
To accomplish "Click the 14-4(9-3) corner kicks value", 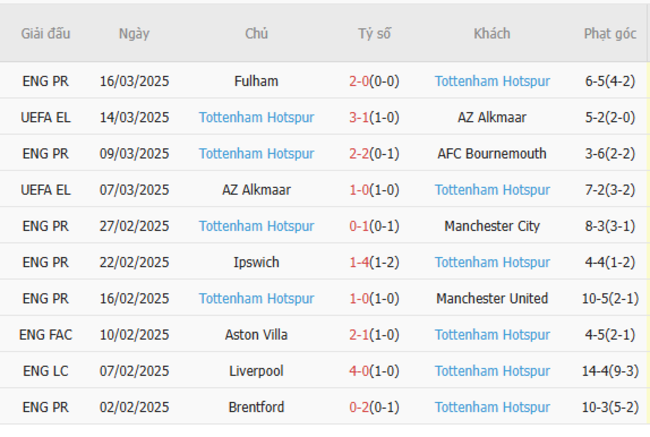I will click(610, 371).
